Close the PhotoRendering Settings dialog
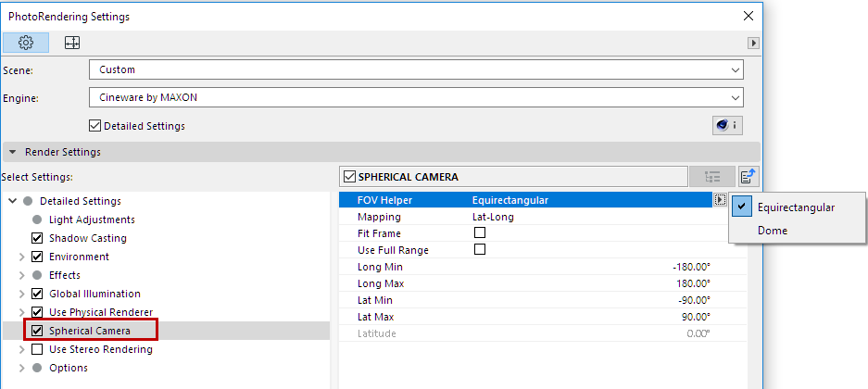 (x=748, y=16)
